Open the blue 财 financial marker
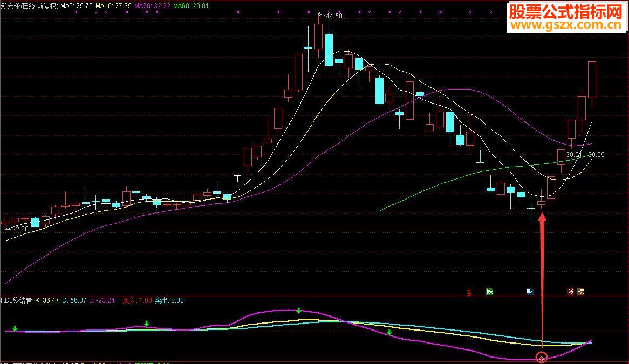629x364 pixels. click(530, 291)
